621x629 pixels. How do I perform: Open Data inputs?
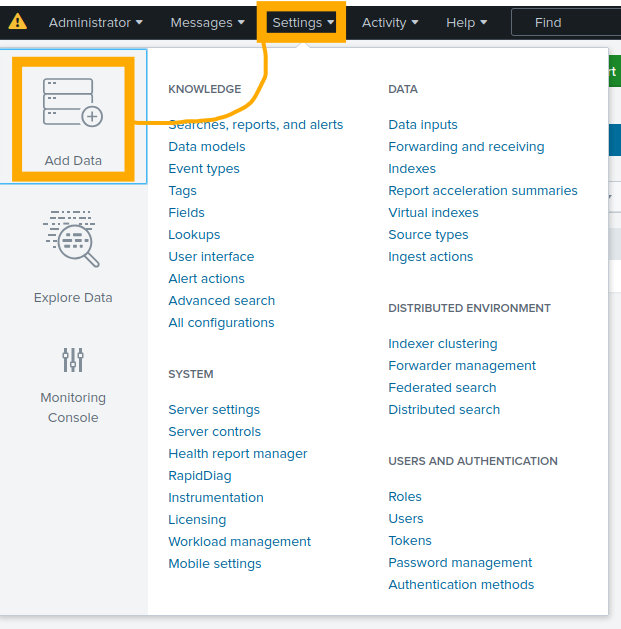[x=423, y=125]
